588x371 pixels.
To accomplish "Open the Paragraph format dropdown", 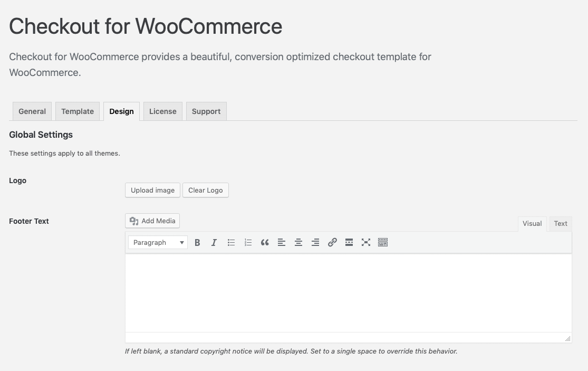I will 158,243.
